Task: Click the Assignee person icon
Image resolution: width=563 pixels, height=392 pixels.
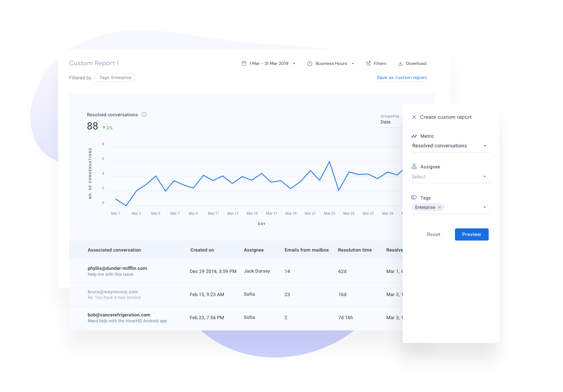Action: point(414,166)
